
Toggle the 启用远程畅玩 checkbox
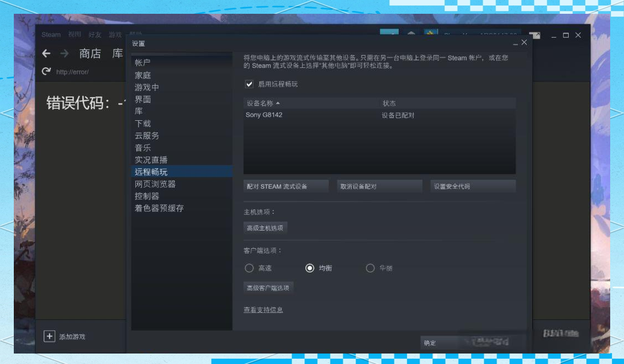(249, 84)
